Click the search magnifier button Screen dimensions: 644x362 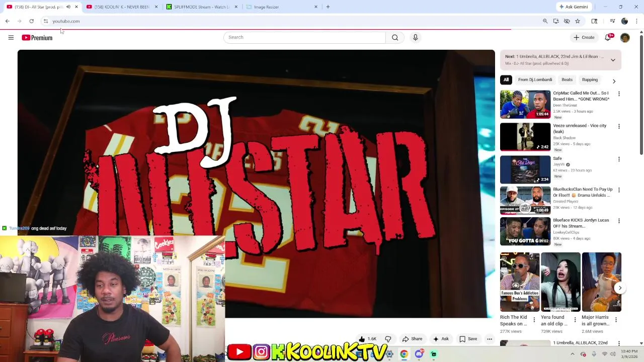point(395,37)
